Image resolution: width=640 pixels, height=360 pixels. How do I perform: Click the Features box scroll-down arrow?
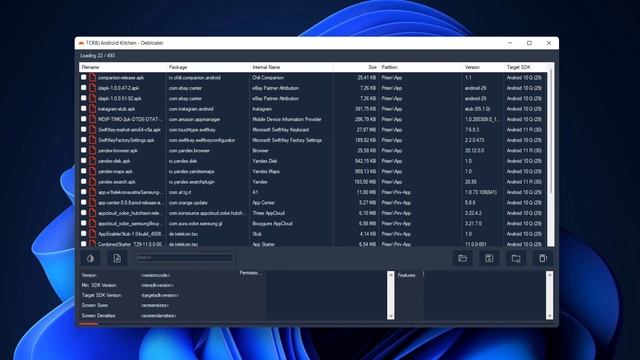pyautogui.click(x=549, y=316)
